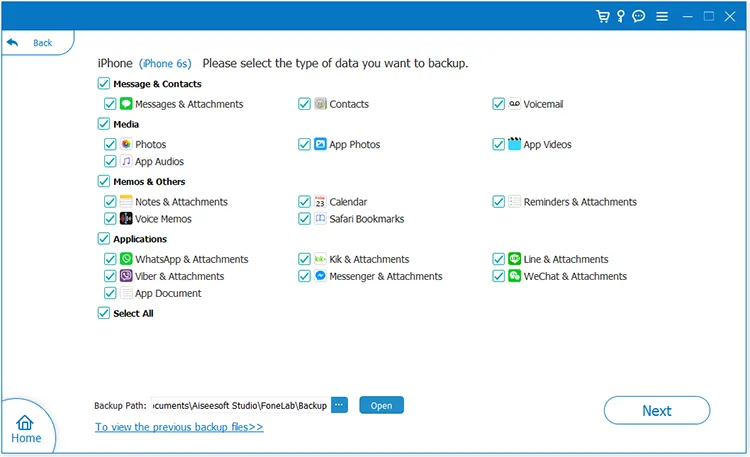The image size is (750, 457).
Task: Click the iPhone 6s device name
Action: pyautogui.click(x=165, y=64)
